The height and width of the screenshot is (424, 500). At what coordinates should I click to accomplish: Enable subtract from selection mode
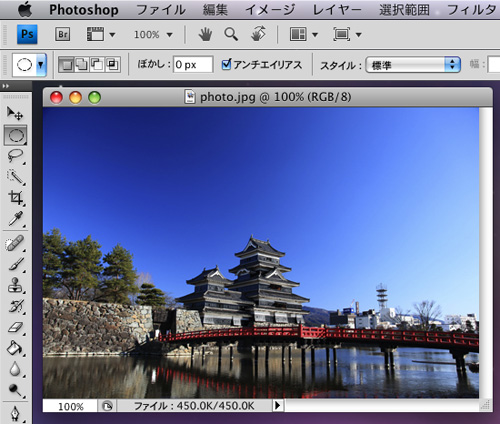pos(97,64)
